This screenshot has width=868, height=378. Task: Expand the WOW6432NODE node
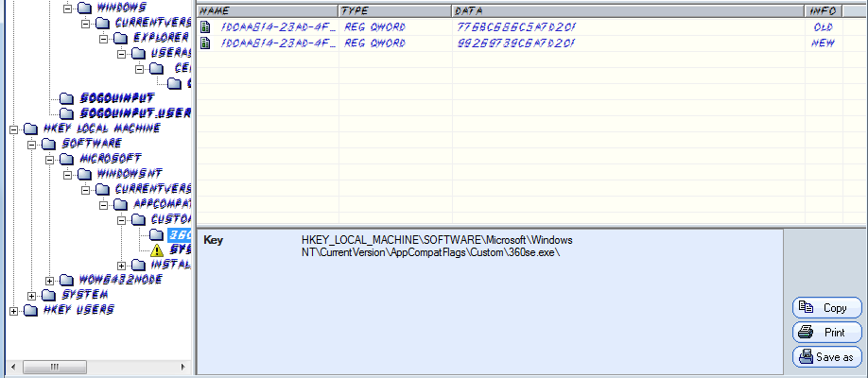click(x=50, y=280)
